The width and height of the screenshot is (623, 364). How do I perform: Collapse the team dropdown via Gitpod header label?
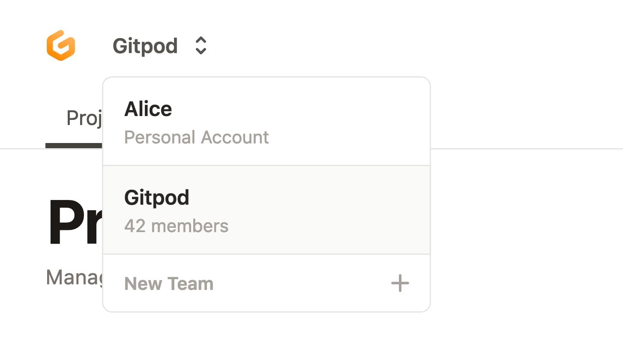(x=145, y=46)
